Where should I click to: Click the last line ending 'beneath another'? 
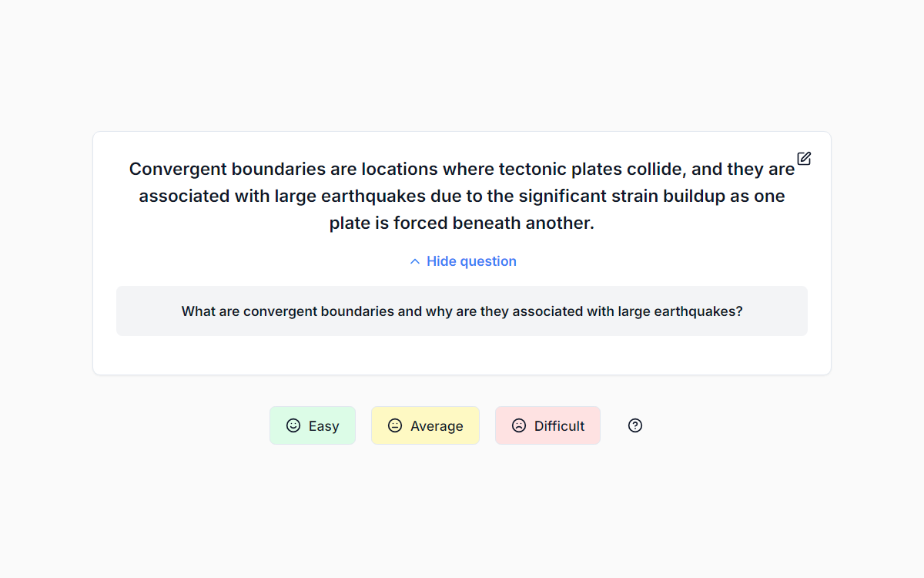[x=462, y=223]
